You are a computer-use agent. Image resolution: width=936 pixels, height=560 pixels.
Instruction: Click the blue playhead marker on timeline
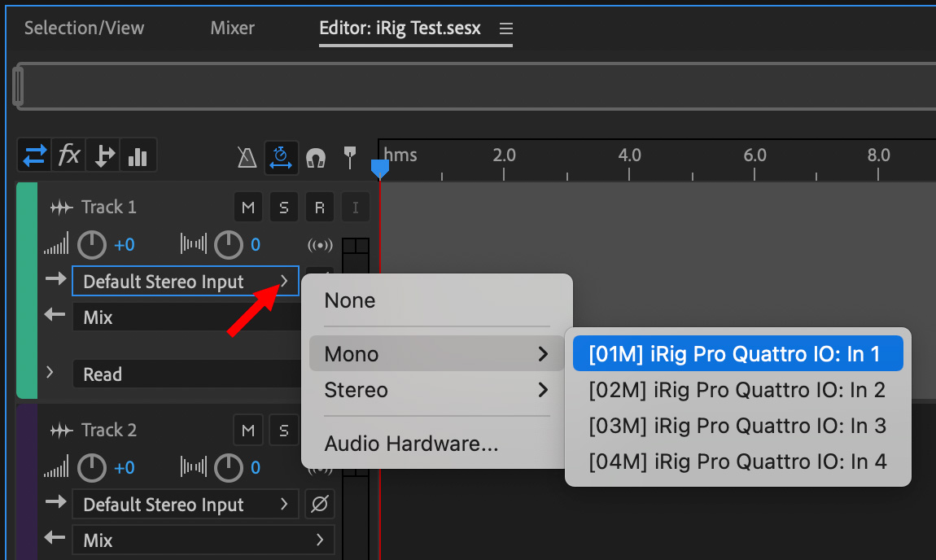(x=379, y=168)
